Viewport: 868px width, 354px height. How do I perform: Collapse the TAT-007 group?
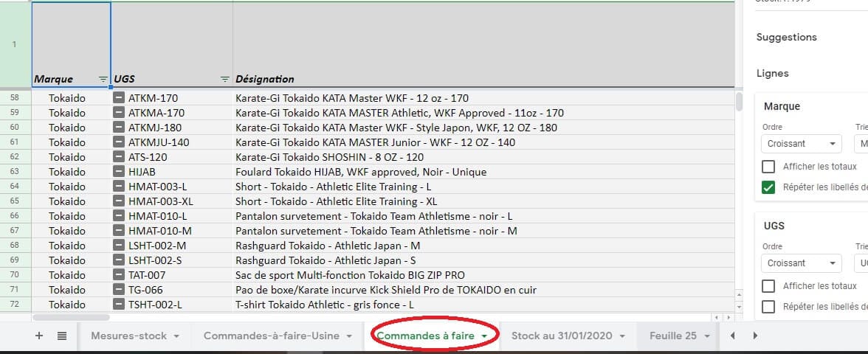(118, 275)
